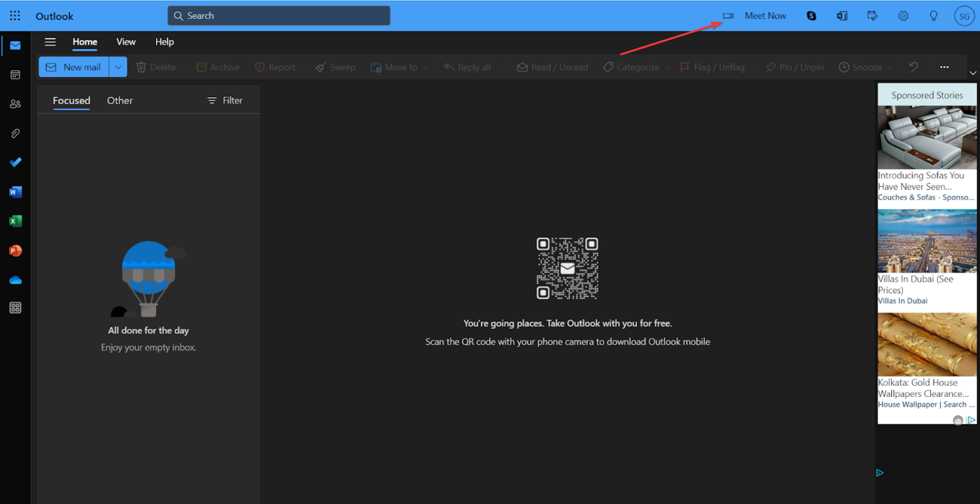This screenshot has height=504, width=980.
Task: Open the Tips lightbulb icon
Action: 934,16
